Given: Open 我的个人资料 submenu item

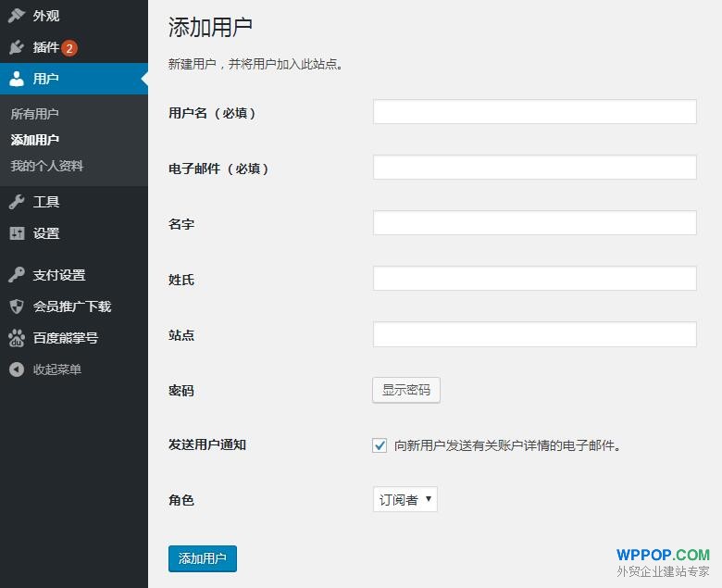Looking at the screenshot, I should tap(47, 166).
